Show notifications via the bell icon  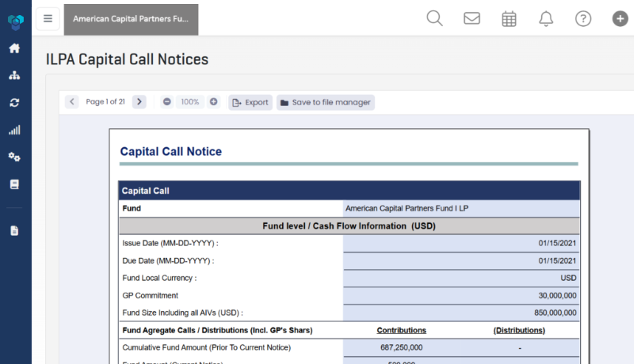[x=546, y=18]
